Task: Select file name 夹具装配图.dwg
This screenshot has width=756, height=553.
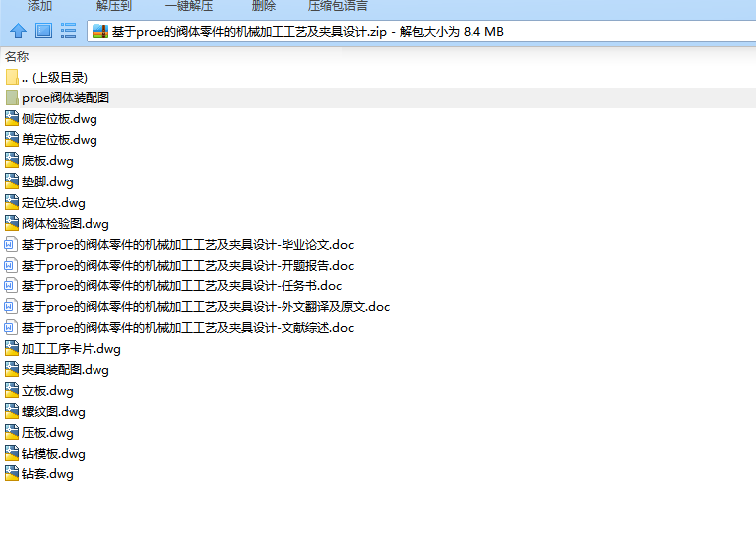Action: click(66, 370)
